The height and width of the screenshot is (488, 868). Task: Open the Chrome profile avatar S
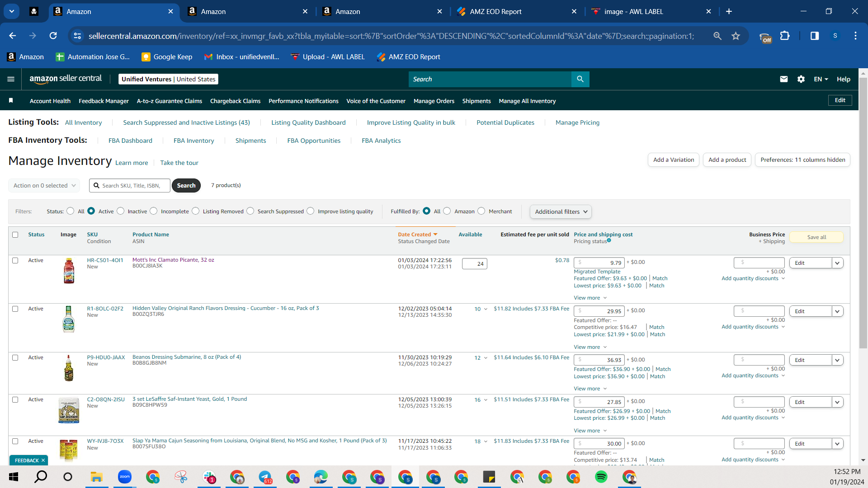[835, 36]
